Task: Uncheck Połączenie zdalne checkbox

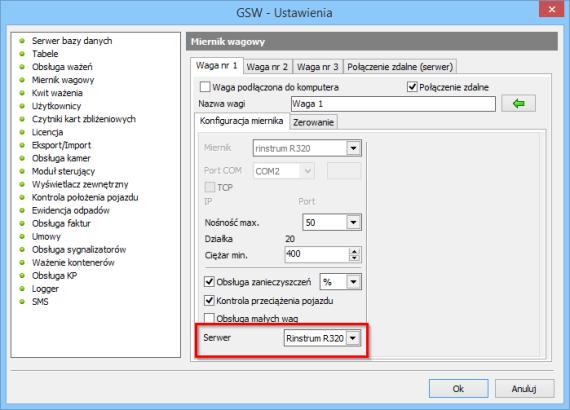Action: pos(412,87)
